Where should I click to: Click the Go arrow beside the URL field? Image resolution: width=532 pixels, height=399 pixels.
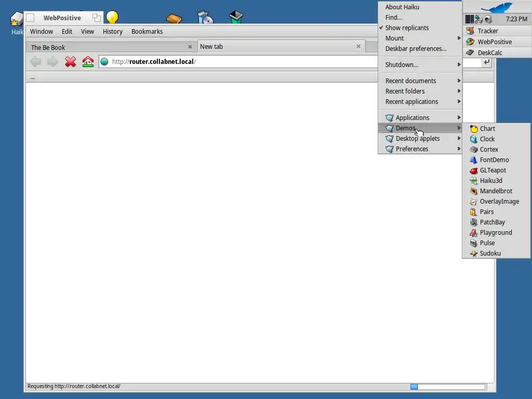pyautogui.click(x=487, y=62)
